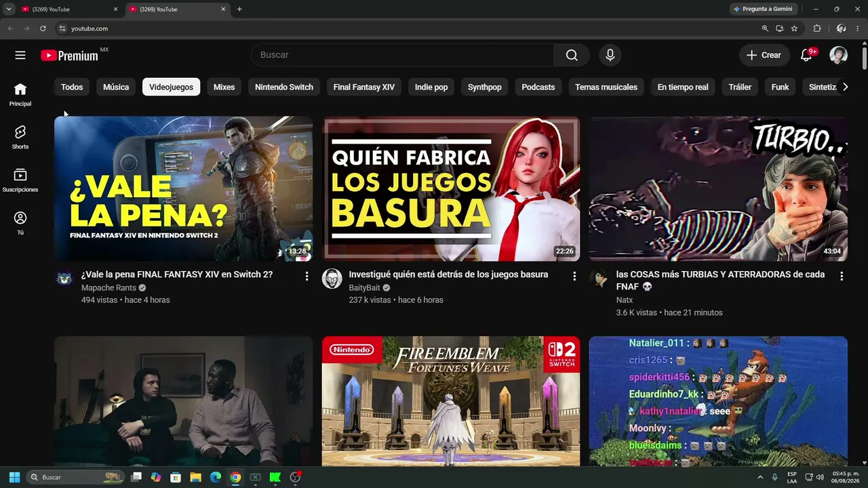Click the address bar showing youtube.com

407,28
